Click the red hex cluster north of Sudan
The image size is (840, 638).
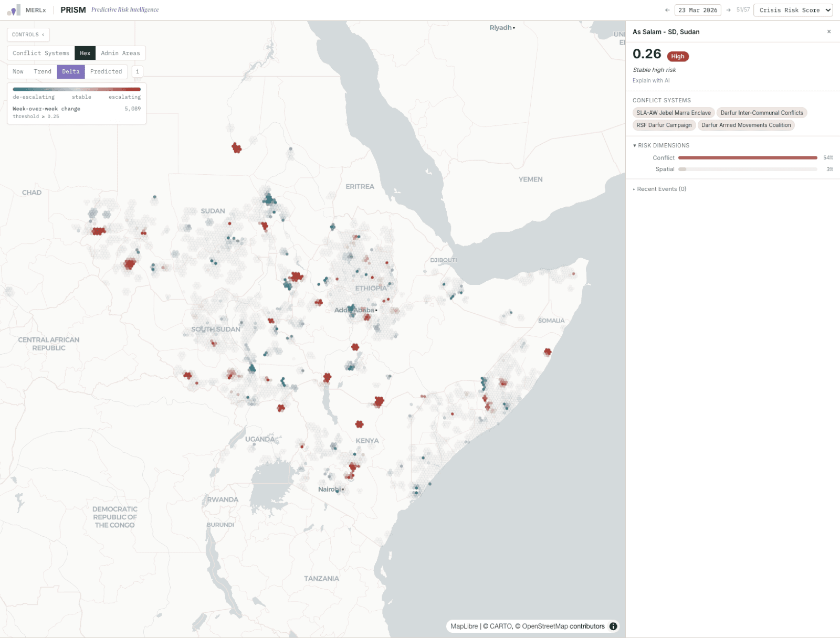pyautogui.click(x=237, y=148)
